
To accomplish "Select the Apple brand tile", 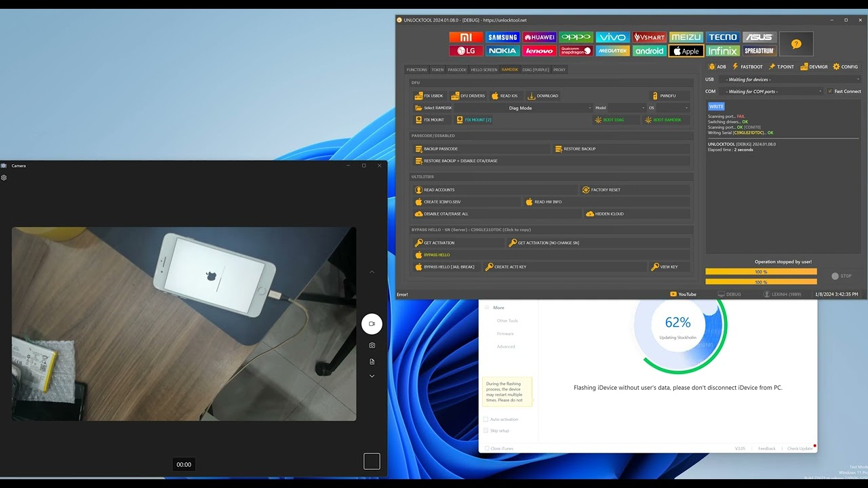I will [686, 51].
